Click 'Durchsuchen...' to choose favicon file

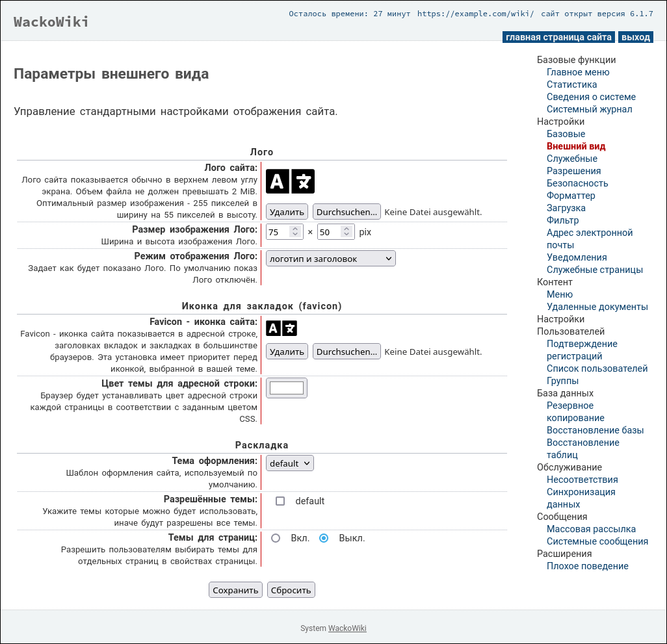click(347, 352)
